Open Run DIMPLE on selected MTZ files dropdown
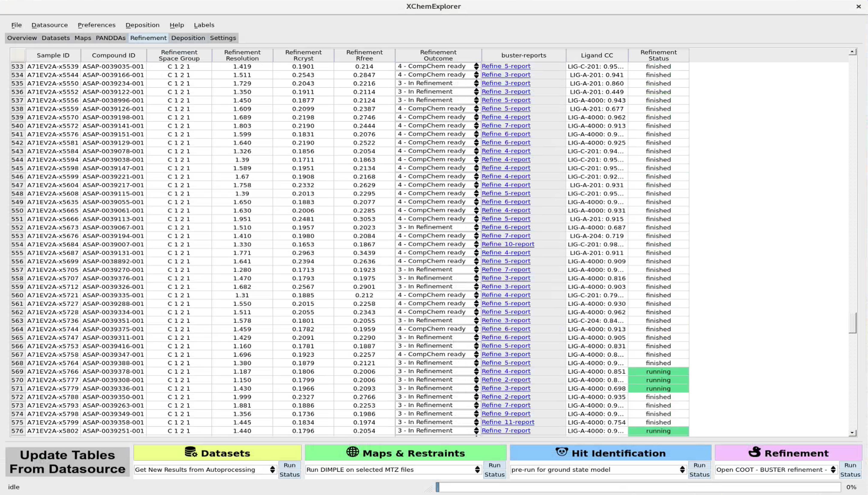This screenshot has height=495, width=868. 394,470
